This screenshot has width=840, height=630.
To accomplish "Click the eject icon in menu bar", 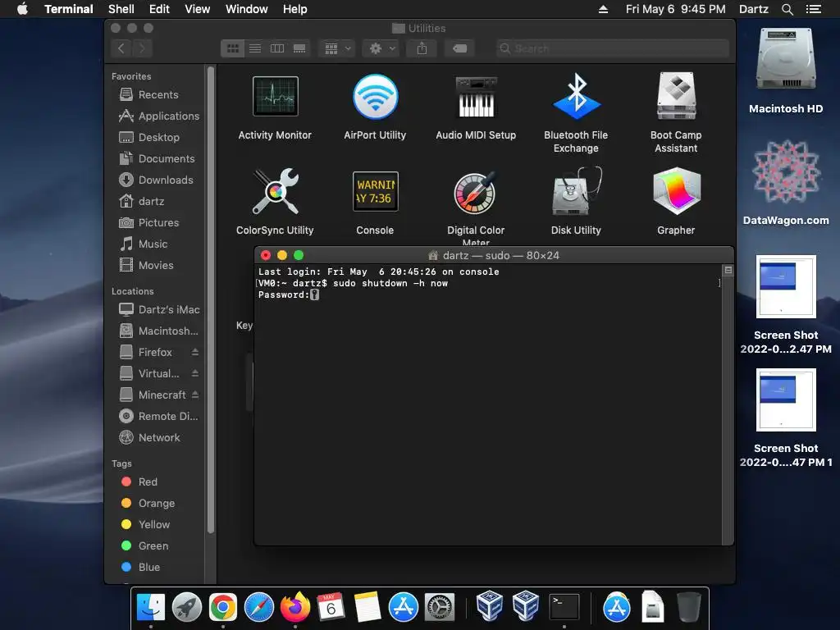I will tap(603, 9).
